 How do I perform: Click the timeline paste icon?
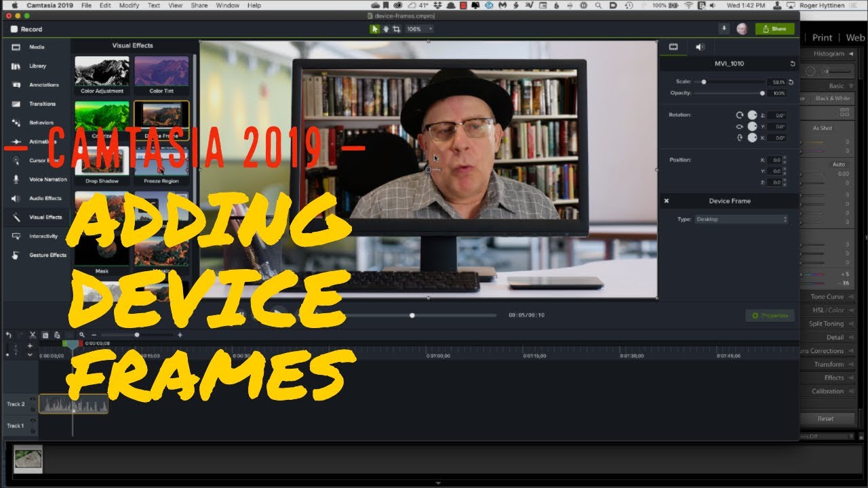tap(57, 335)
